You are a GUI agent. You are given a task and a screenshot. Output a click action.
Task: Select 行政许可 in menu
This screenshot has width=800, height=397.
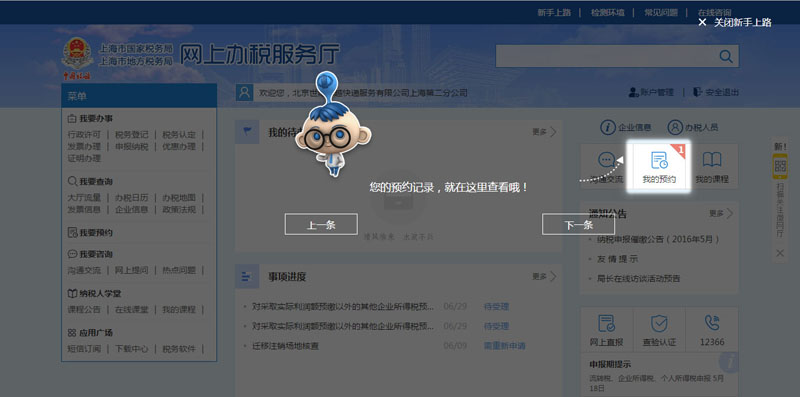(x=84, y=135)
